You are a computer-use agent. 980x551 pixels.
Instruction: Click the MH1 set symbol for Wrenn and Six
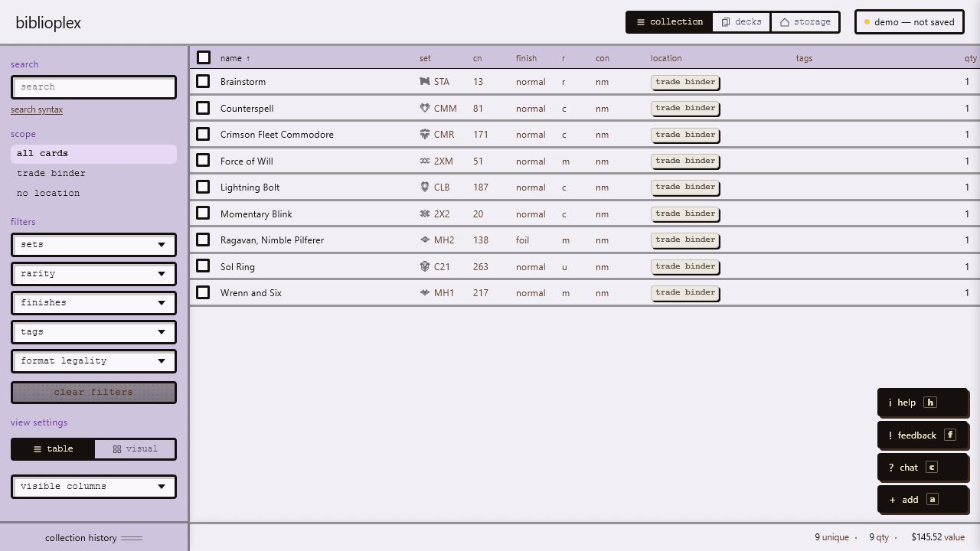pyautogui.click(x=424, y=292)
